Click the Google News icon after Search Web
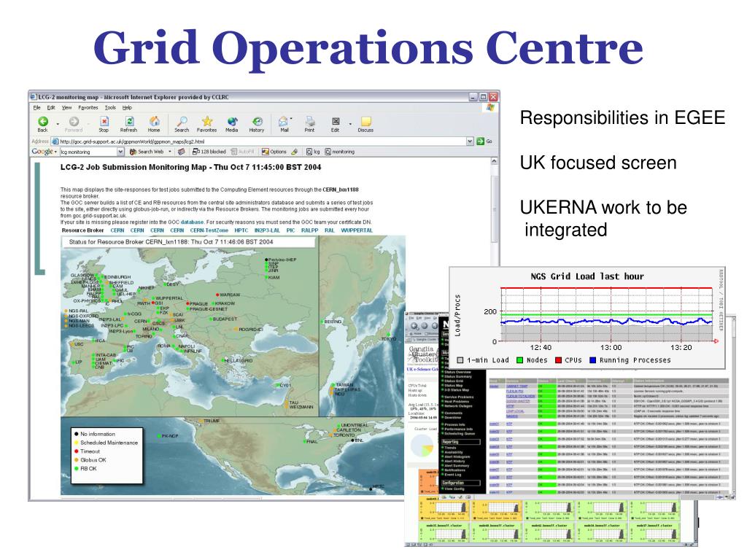The width and height of the screenshot is (747, 560). [181, 152]
